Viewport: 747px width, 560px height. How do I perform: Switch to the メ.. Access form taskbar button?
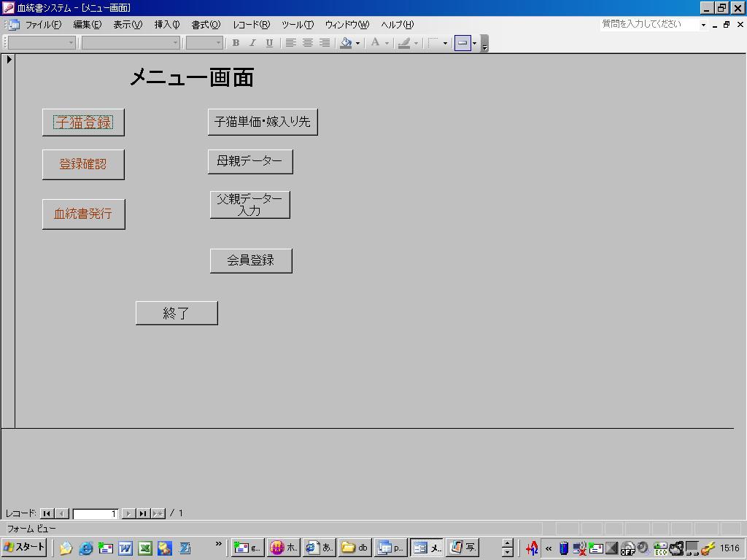point(427,548)
